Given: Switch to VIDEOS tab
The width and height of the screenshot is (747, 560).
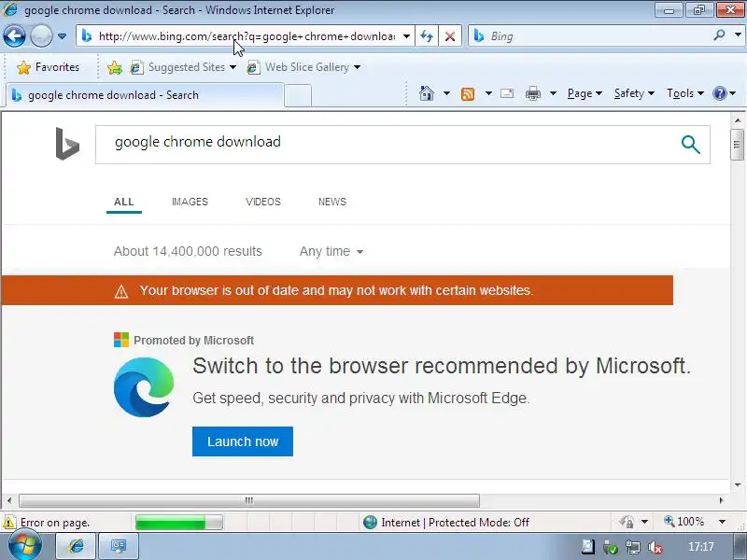Looking at the screenshot, I should point(263,202).
